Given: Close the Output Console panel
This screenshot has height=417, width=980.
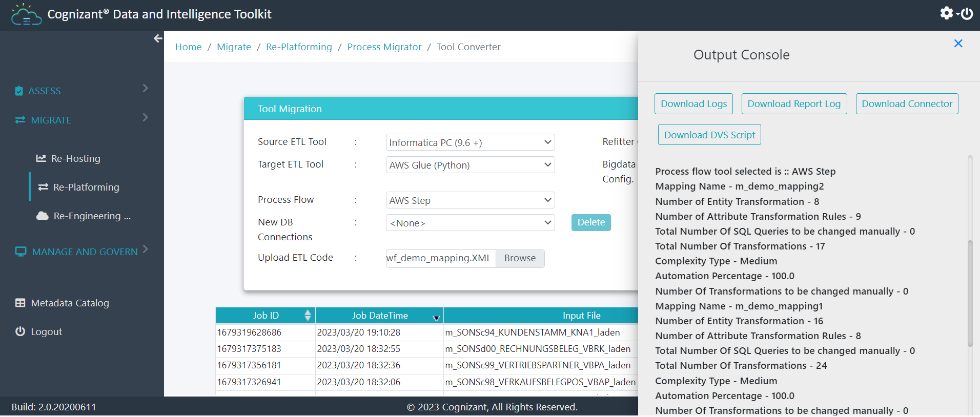Looking at the screenshot, I should (x=958, y=44).
